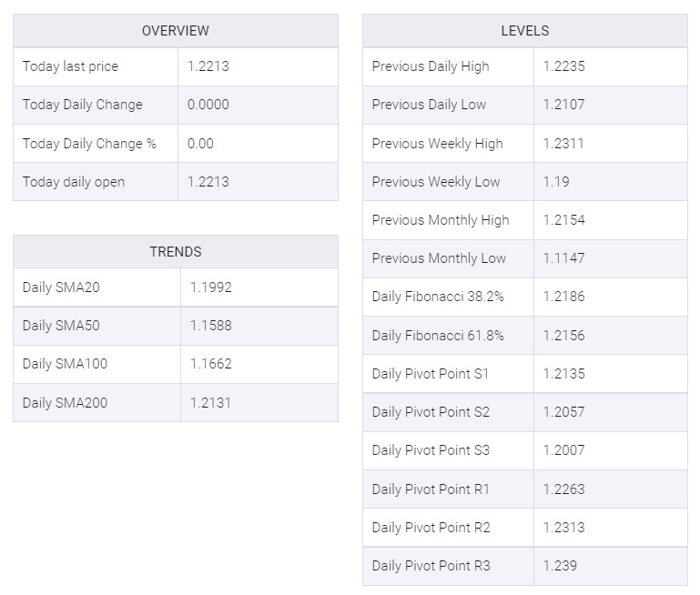Select the Previous Daily High value 1.2235

563,66
